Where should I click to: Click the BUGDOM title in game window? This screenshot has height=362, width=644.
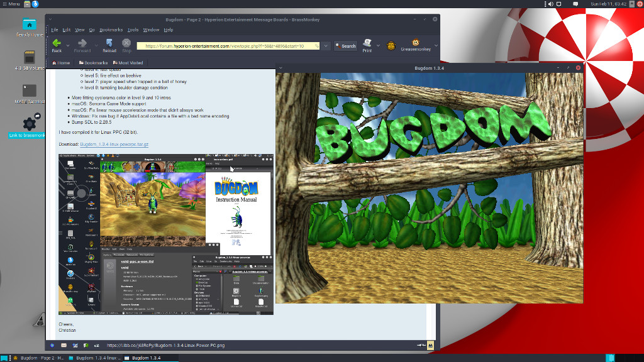(x=433, y=132)
